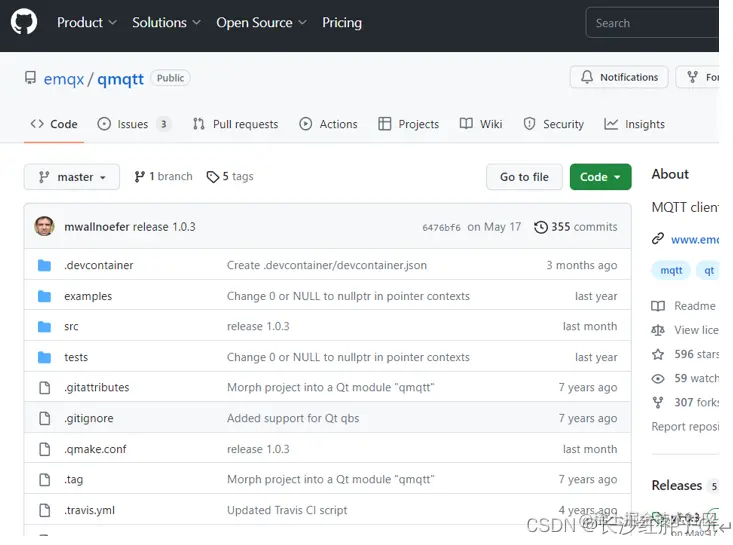Open the mwallnoefer author link
Viewport: 733px width, 545px height.
[x=97, y=227]
